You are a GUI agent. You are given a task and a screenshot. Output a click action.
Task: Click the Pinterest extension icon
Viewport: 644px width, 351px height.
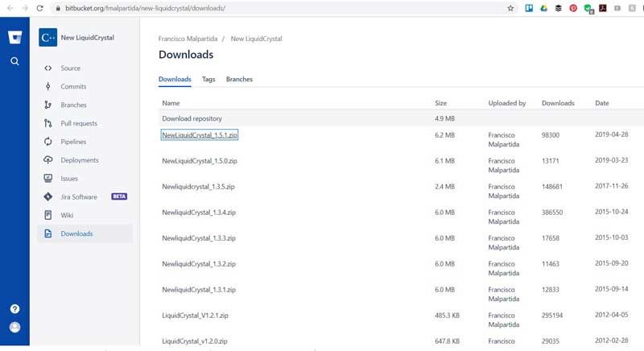[573, 8]
